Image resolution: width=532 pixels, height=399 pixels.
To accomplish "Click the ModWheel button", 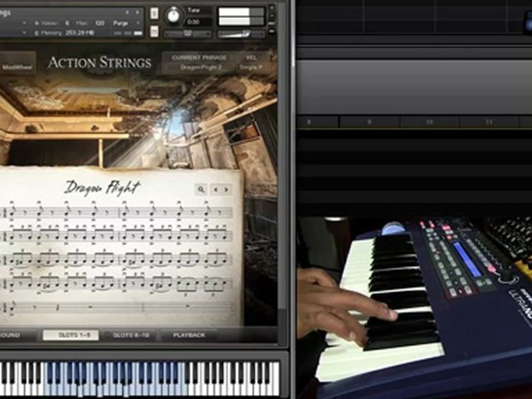I will click(17, 67).
